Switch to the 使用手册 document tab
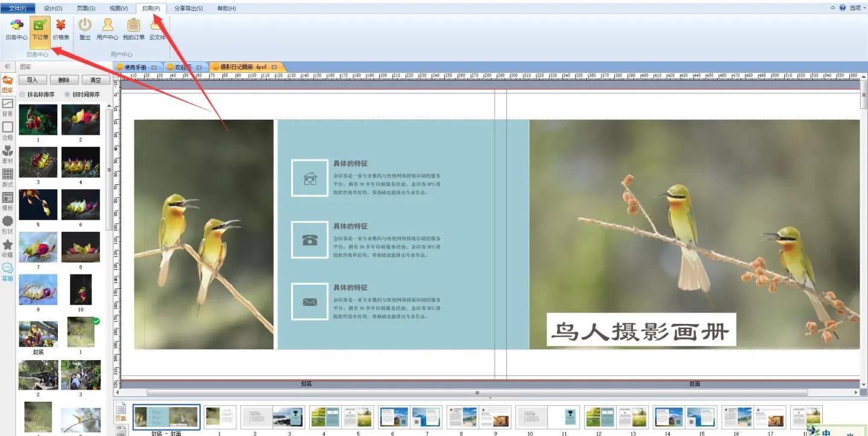868x436 pixels. [x=135, y=67]
